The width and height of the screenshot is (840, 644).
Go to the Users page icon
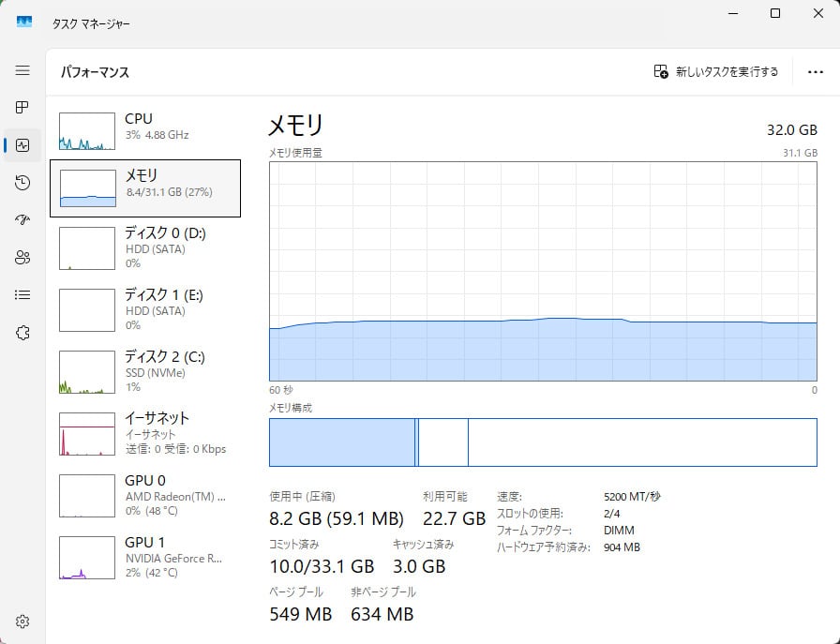click(x=22, y=258)
